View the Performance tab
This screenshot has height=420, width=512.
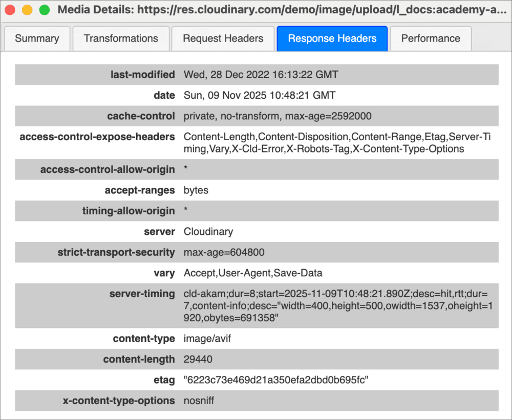[x=430, y=38]
